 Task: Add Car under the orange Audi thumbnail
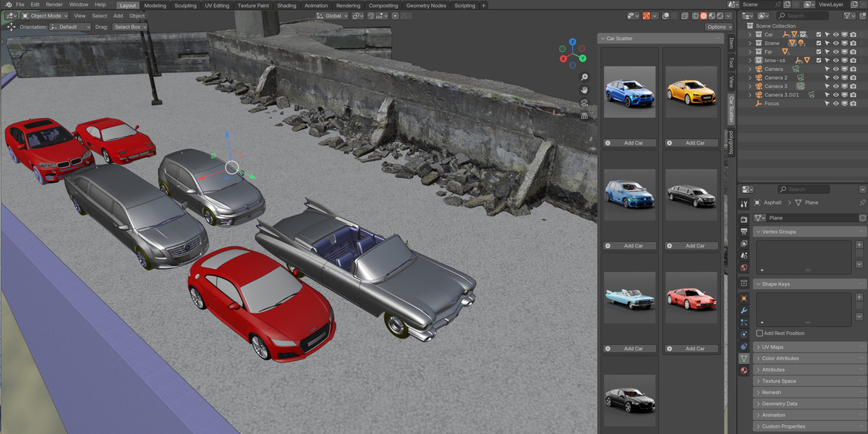(691, 143)
